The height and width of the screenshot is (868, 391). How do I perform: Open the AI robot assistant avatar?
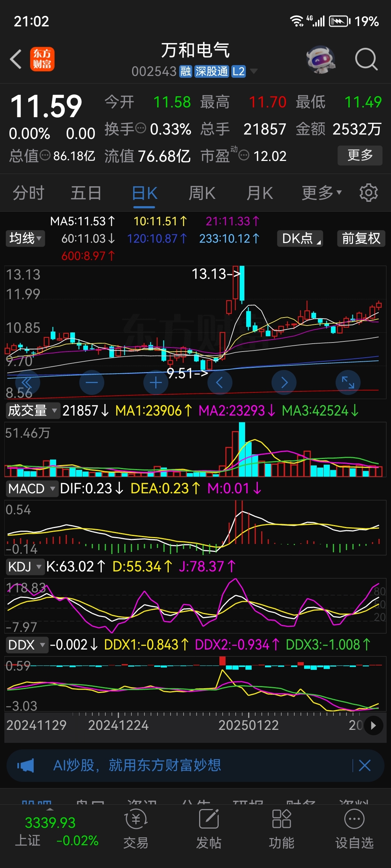[x=320, y=59]
